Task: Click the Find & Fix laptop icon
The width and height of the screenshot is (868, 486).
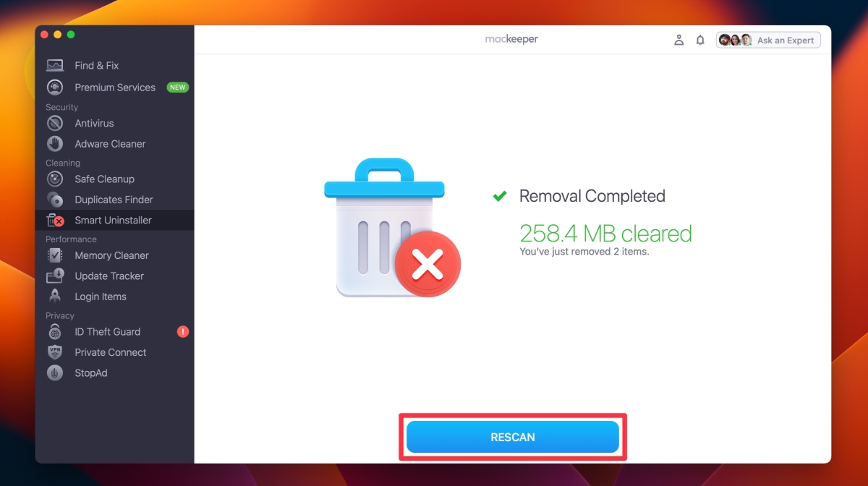Action: (55, 66)
